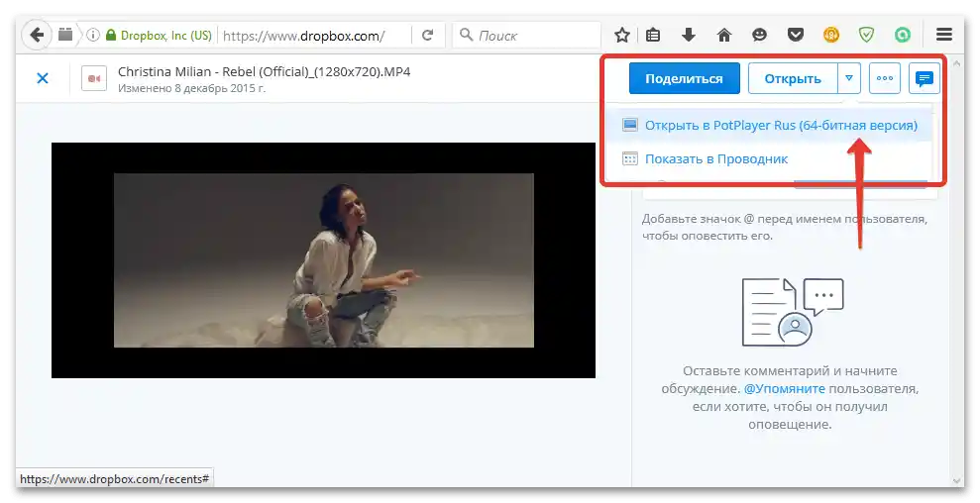Bookmark this page with the star icon
Image resolution: width=980 pixels, height=503 pixels.
(x=622, y=35)
